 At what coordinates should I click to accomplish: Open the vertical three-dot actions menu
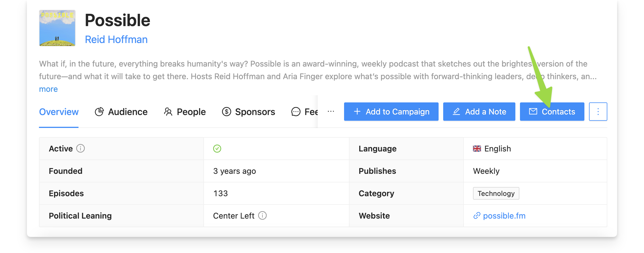coord(598,112)
